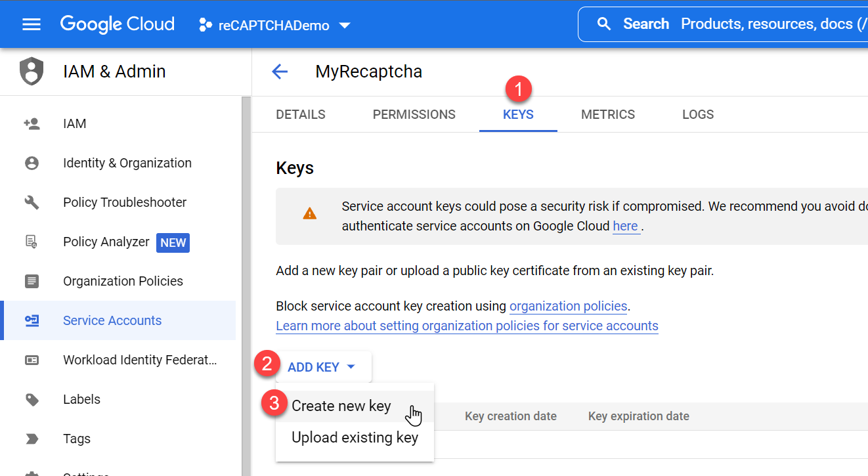Click the Labels tag icon
Image resolution: width=868 pixels, height=476 pixels.
coord(32,400)
